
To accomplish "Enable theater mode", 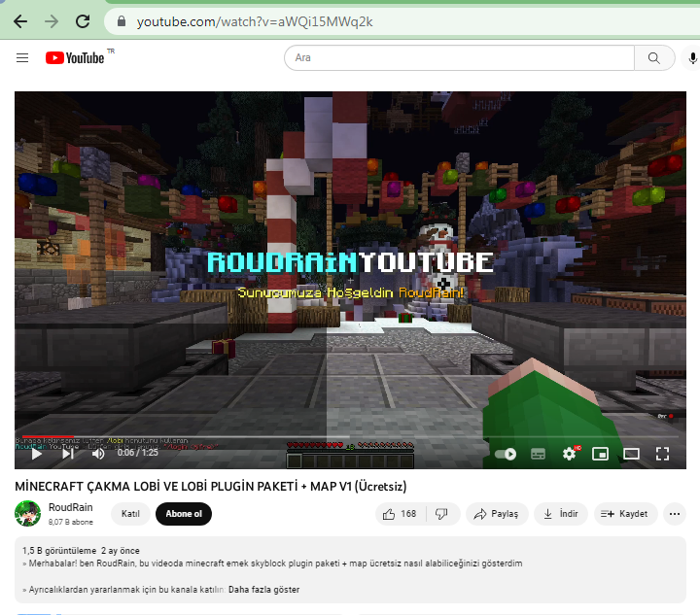I will (631, 454).
